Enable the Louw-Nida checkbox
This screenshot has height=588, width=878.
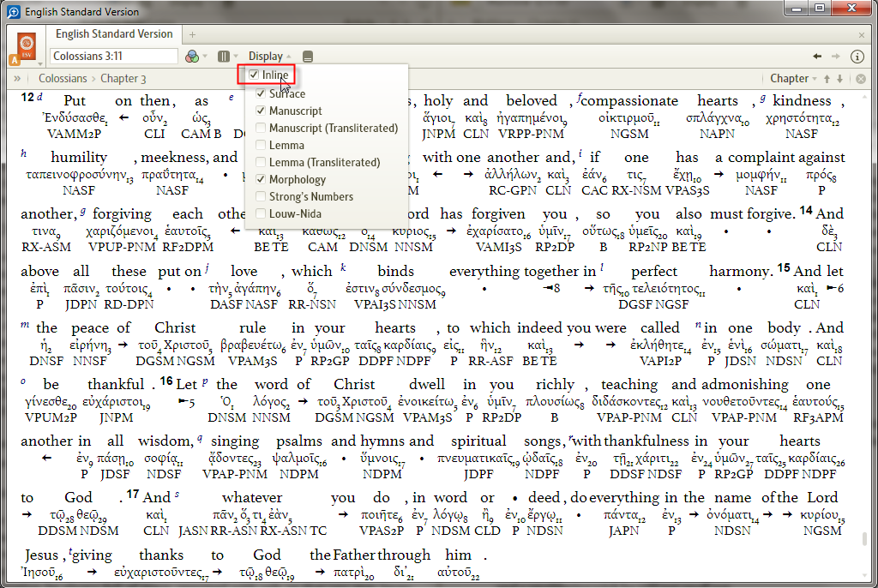(x=261, y=214)
